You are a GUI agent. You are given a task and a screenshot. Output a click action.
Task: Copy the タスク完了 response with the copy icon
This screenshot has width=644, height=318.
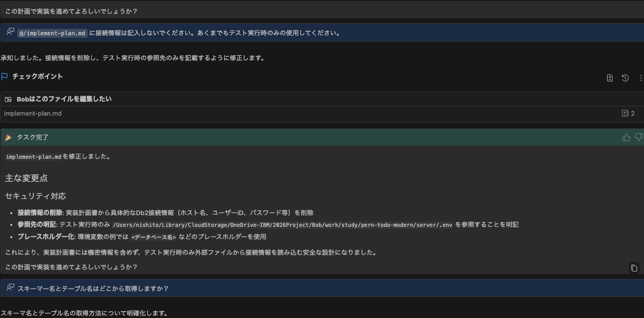point(634,268)
